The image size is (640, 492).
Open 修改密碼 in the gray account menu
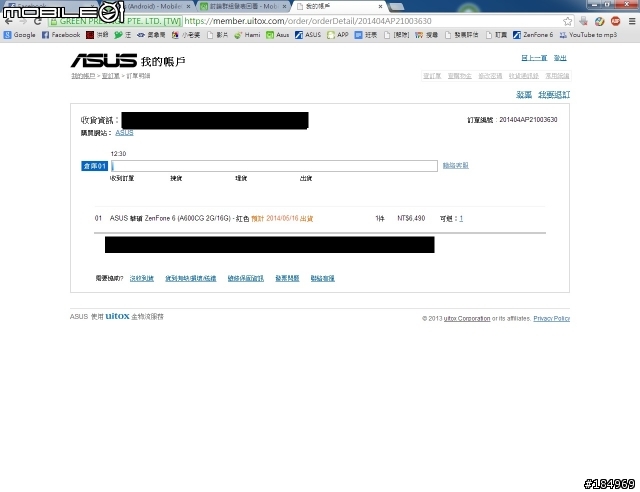490,76
